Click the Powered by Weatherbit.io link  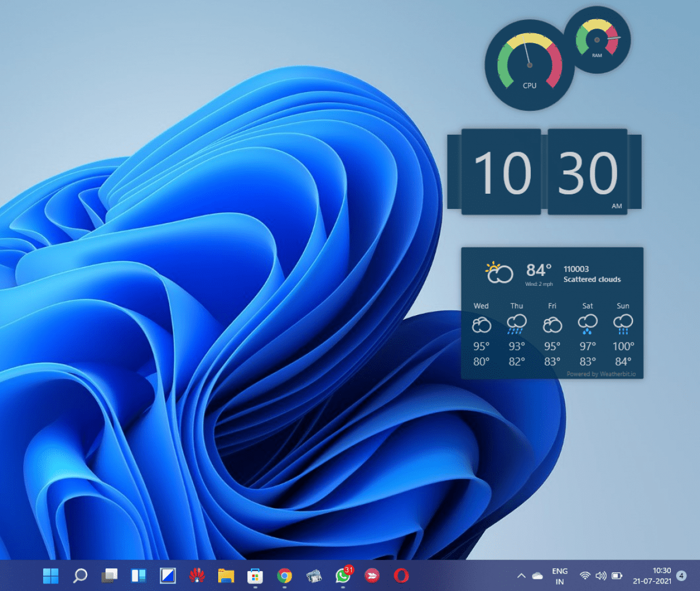601,374
